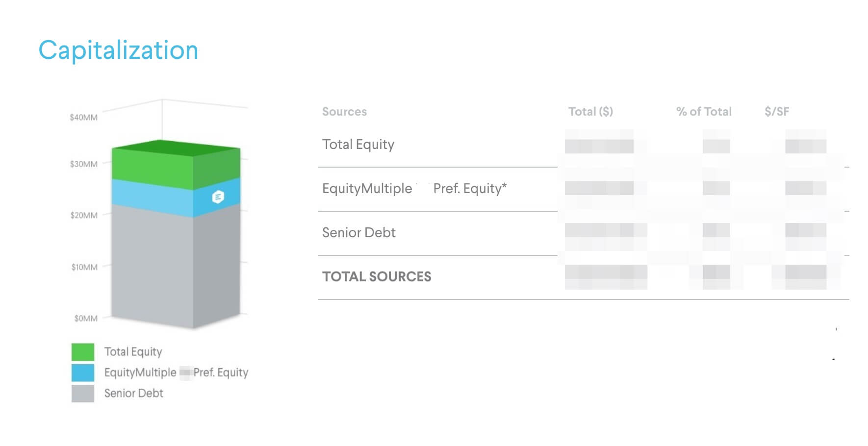Select the gray Senior Debt bar segment
Screen dimensions: 868x446
click(153, 265)
